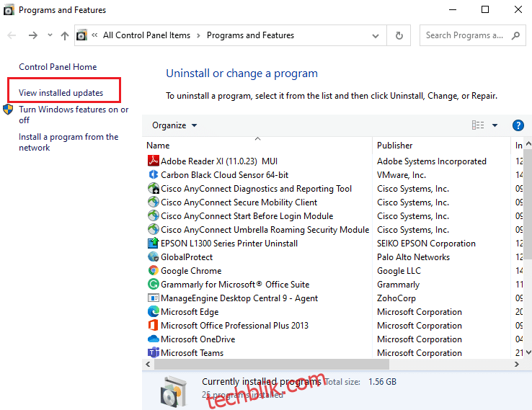Click the ManageEngine Desktop Central 9 Agent icon
The width and height of the screenshot is (532, 410).
[x=154, y=298]
